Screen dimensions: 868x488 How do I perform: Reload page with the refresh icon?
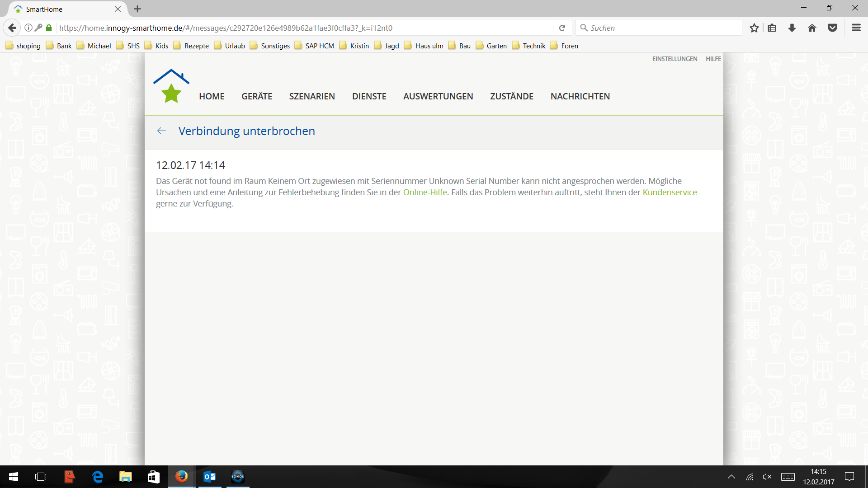tap(562, 28)
